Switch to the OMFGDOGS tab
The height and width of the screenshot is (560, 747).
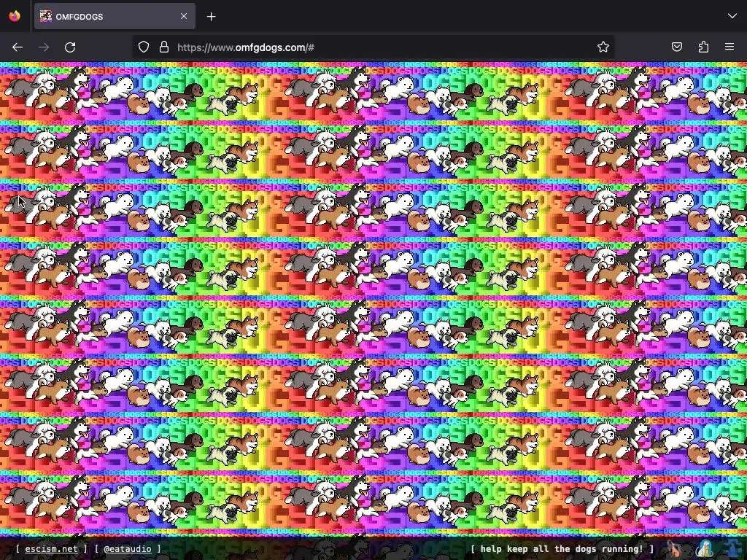(x=115, y=16)
